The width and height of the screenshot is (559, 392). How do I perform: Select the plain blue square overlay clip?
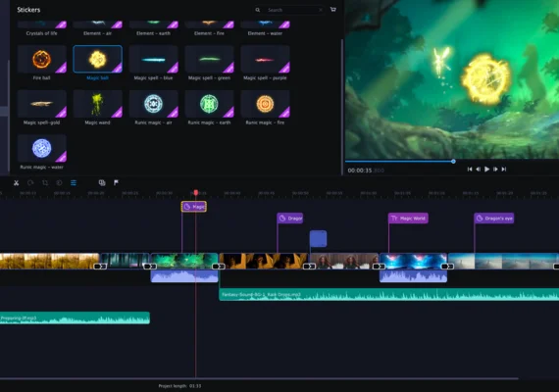click(x=318, y=239)
